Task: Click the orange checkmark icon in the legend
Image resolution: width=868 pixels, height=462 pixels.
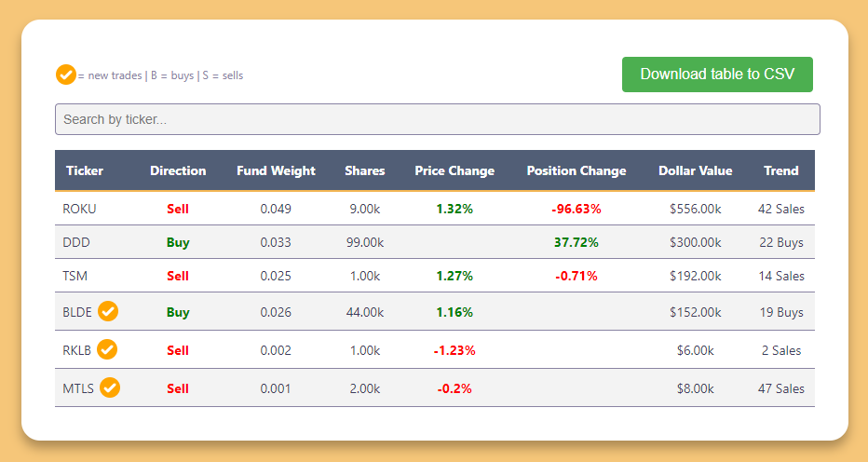Action: tap(65, 75)
